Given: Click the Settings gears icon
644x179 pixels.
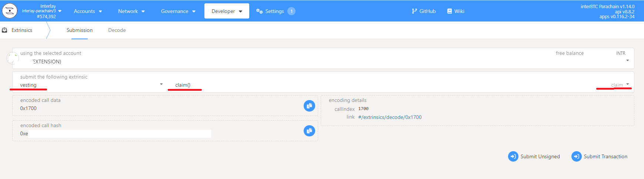Looking at the screenshot, I should point(259,11).
